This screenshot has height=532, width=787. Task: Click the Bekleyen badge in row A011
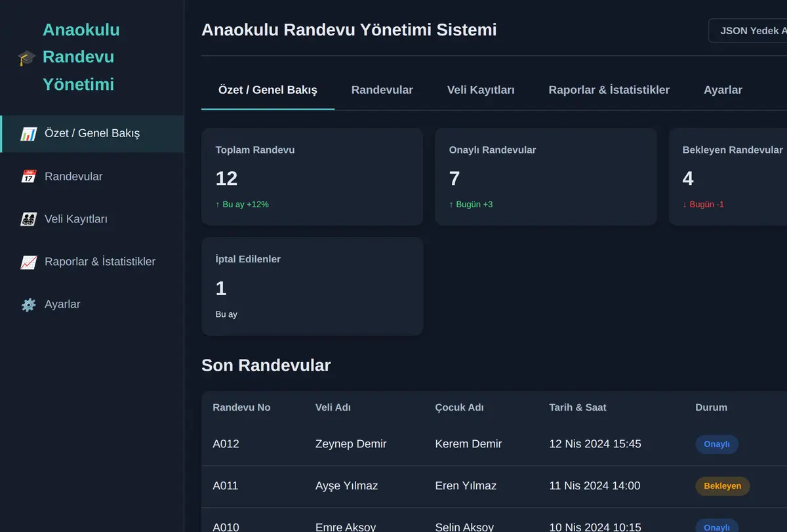723,486
